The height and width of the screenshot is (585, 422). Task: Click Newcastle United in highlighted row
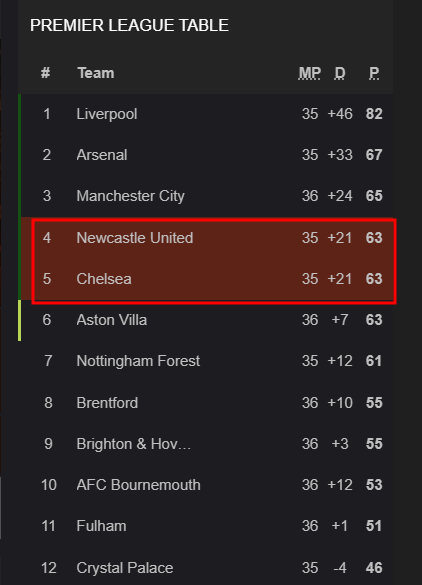[135, 238]
